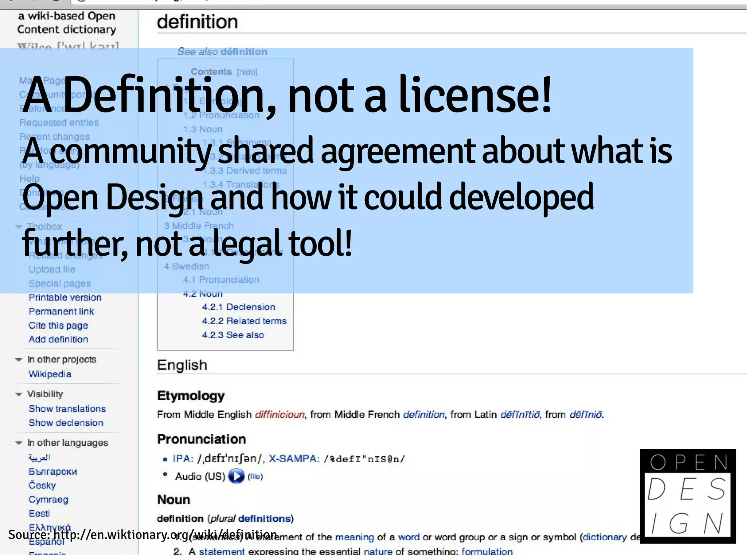Viewport: 747px width, 560px height.
Task: Toggle Show translations in sidebar
Action: (x=67, y=409)
